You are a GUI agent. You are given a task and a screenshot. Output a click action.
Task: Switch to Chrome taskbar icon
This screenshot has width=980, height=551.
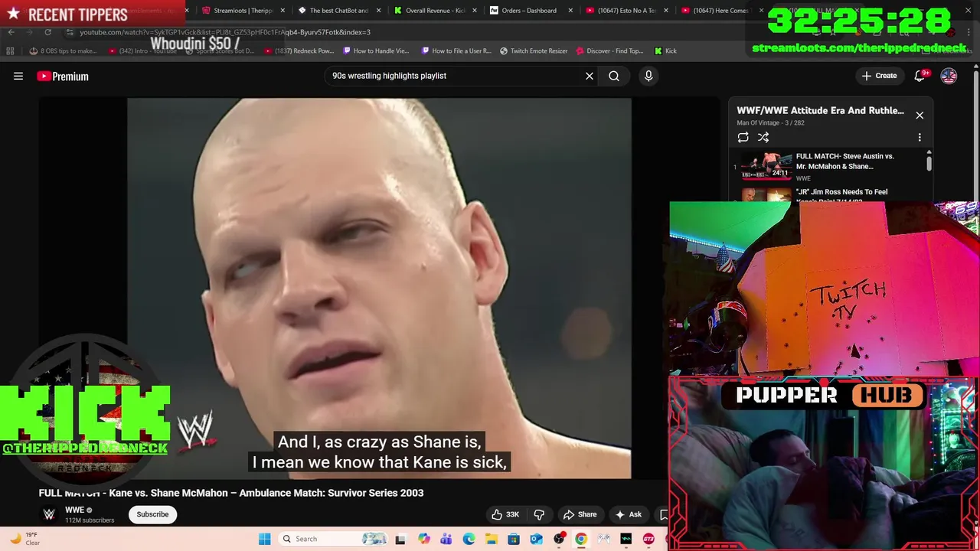pos(581,539)
